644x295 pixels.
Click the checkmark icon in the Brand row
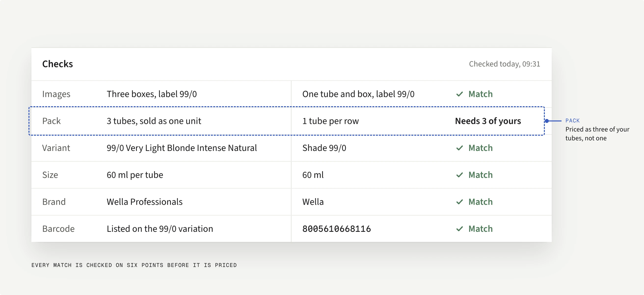[x=459, y=202]
